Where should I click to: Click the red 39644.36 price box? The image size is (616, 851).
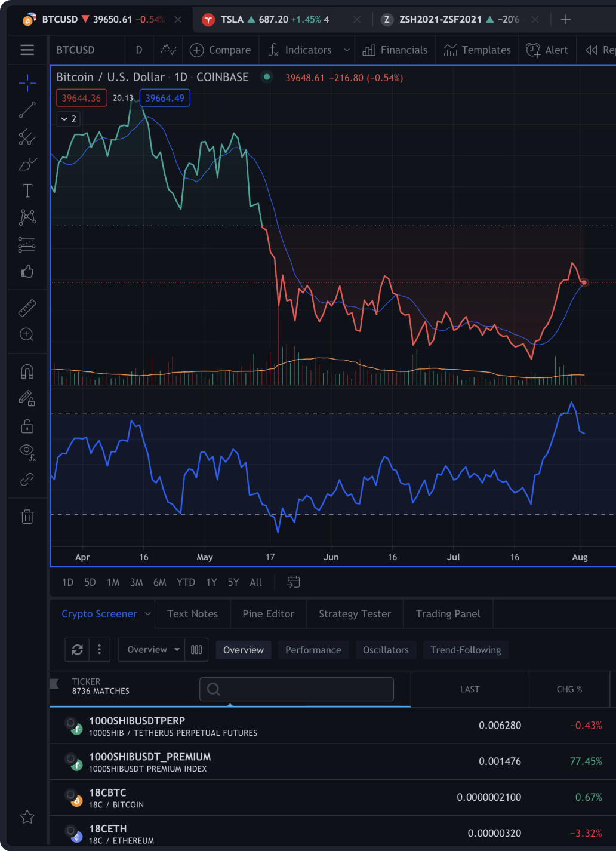click(x=81, y=98)
